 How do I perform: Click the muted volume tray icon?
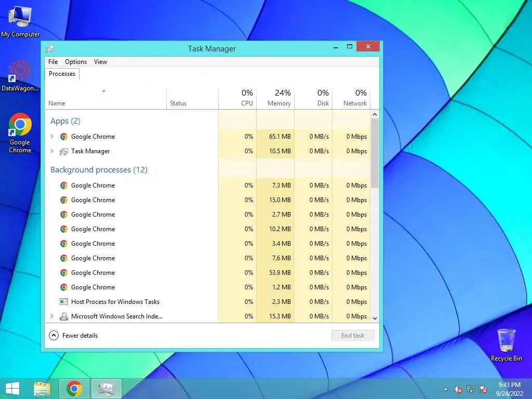458,389
